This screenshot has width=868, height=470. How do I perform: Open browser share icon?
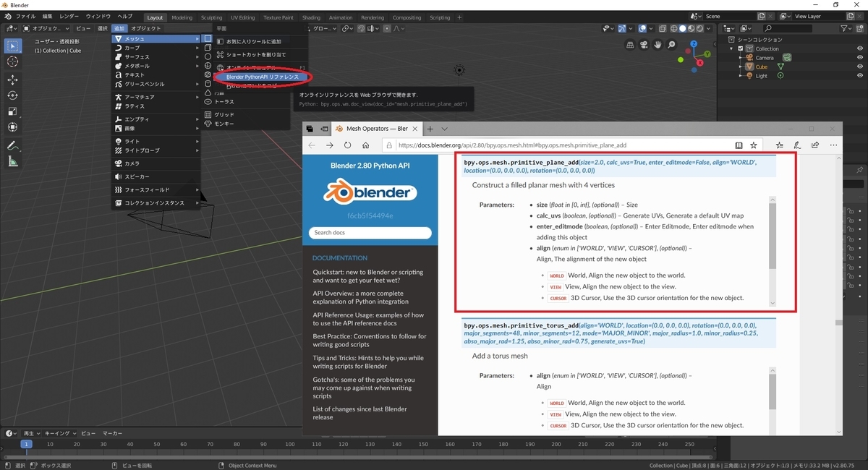coord(814,145)
